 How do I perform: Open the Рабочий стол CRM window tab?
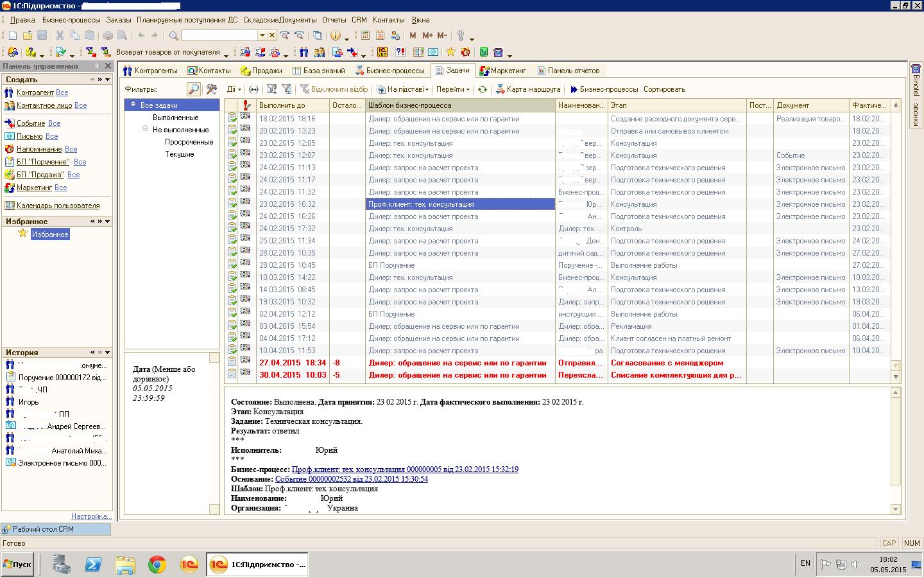point(56,529)
